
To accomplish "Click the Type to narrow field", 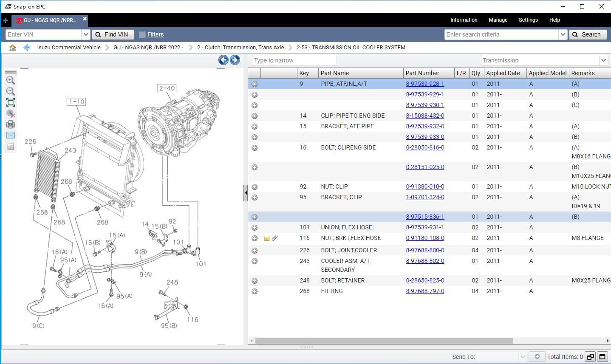I will [294, 60].
